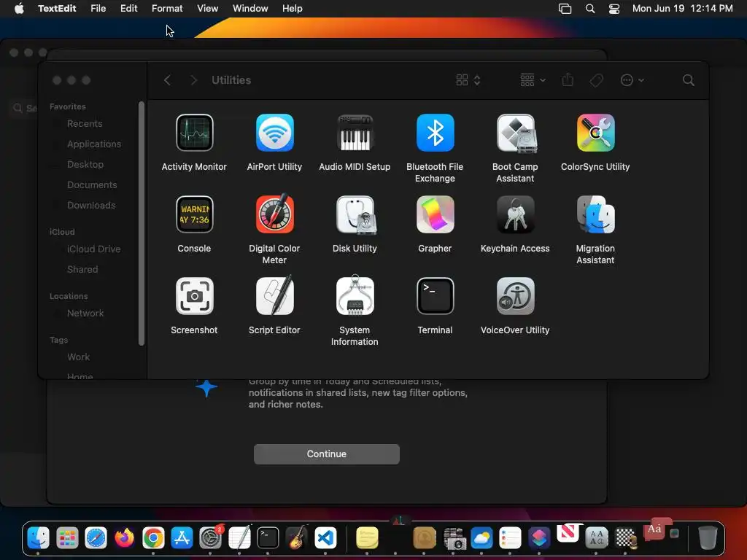Select Recents in the Finder sidebar
The image size is (747, 560).
85,124
